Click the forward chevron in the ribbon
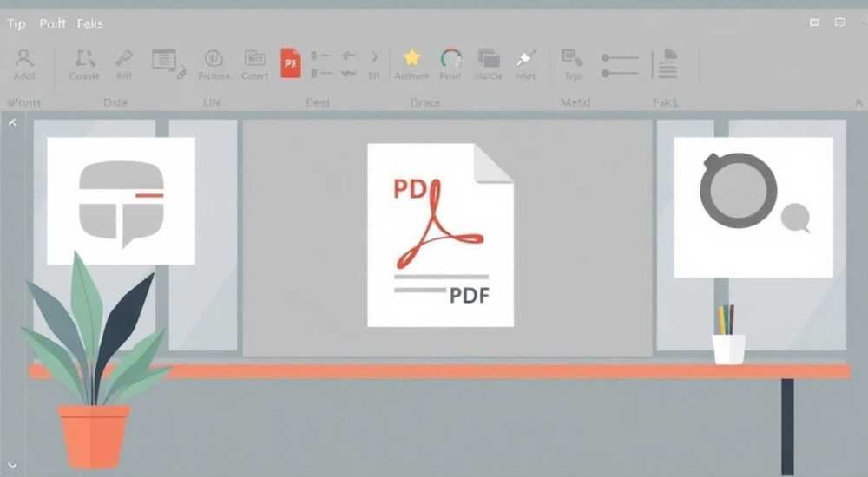Screen dimensions: 868x477 pos(375,56)
